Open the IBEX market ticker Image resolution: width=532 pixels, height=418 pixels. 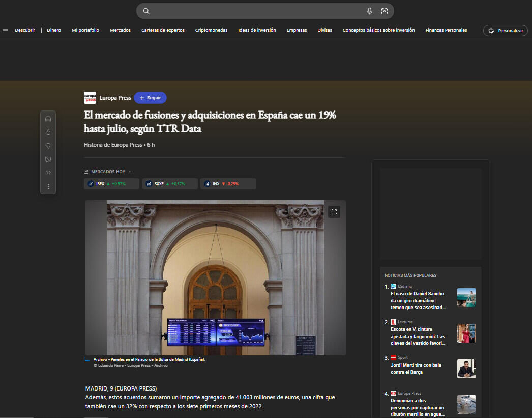click(x=111, y=184)
